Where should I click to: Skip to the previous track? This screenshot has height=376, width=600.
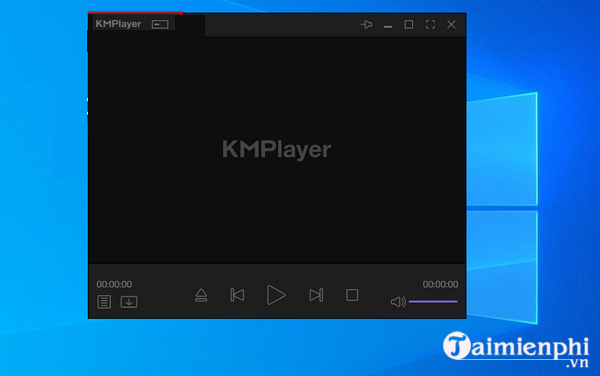(237, 295)
